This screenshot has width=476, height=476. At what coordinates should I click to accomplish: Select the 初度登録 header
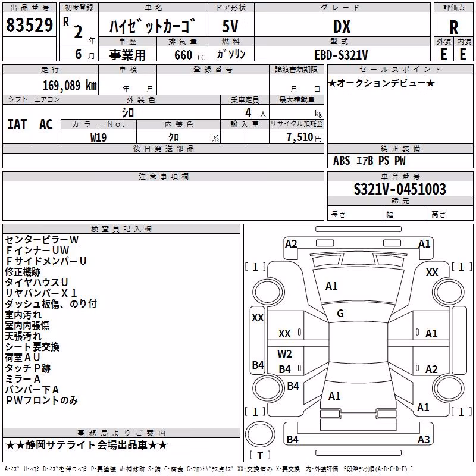pyautogui.click(x=79, y=8)
